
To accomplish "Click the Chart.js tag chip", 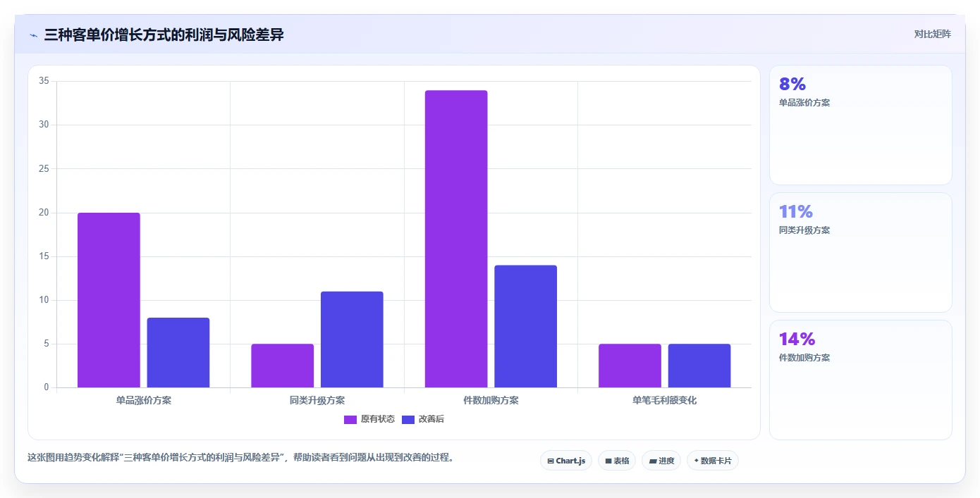I will point(566,461).
